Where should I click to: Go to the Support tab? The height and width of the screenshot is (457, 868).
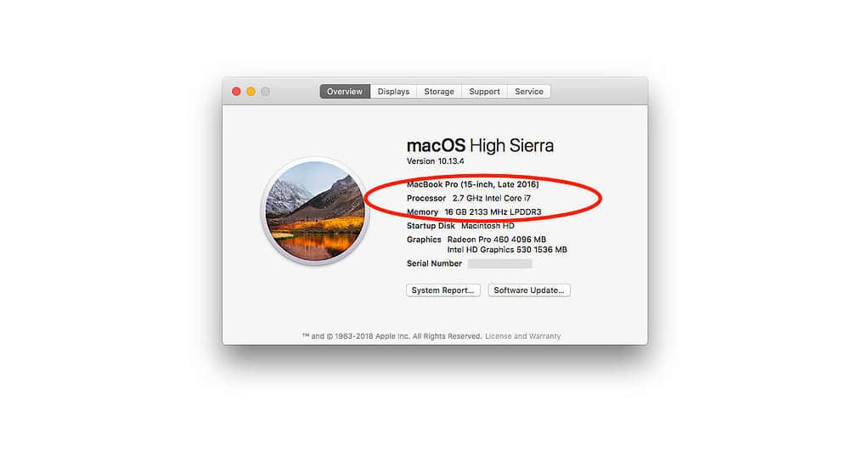(x=484, y=92)
